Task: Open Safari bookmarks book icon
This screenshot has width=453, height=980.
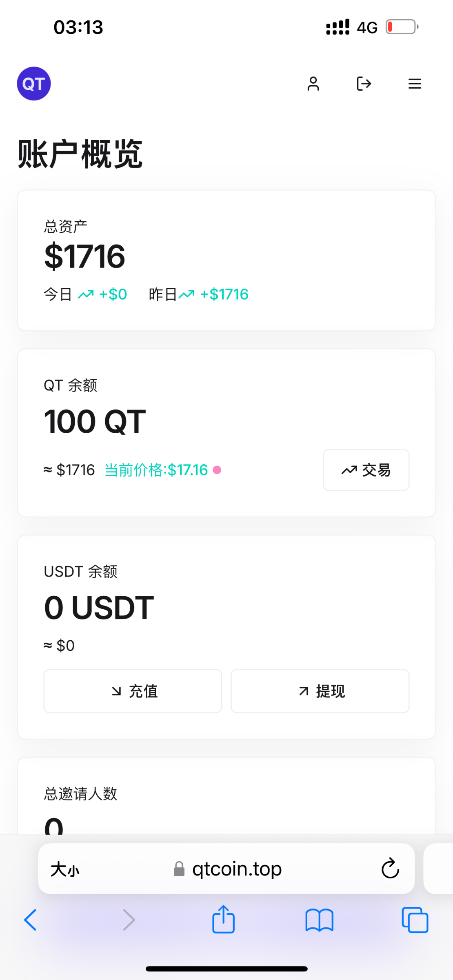Action: (319, 920)
